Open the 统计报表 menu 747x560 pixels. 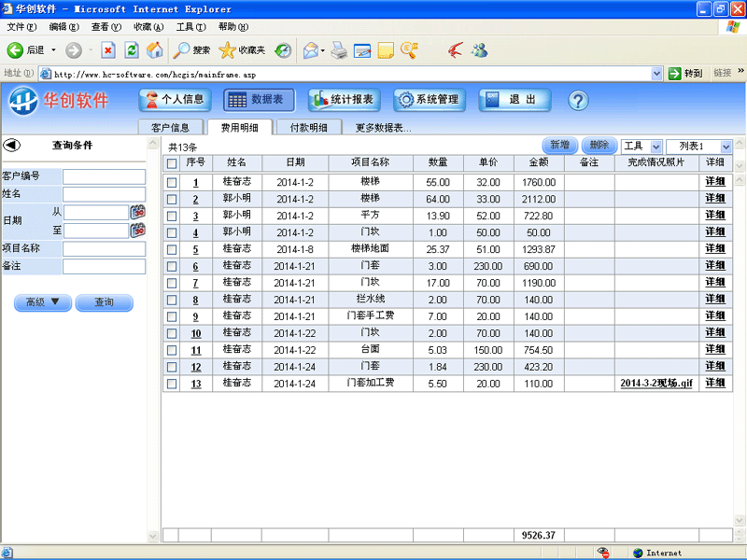tap(342, 100)
